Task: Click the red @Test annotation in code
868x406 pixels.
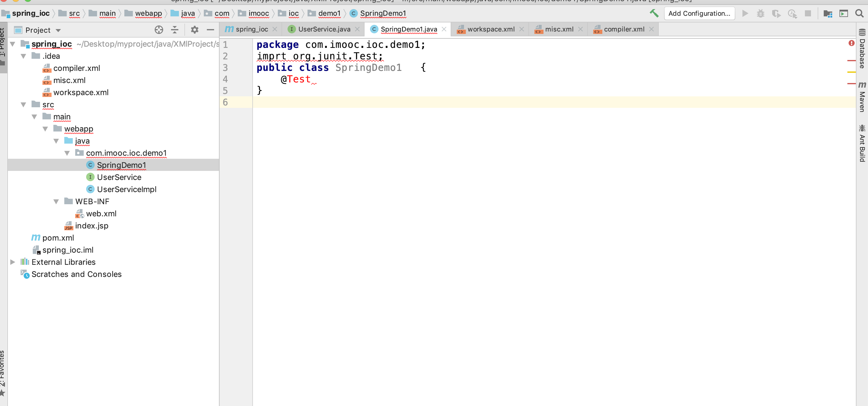Action: point(295,79)
